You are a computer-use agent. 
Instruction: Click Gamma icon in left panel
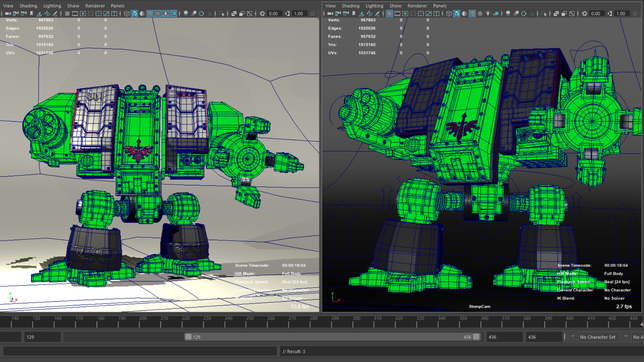coord(287,13)
